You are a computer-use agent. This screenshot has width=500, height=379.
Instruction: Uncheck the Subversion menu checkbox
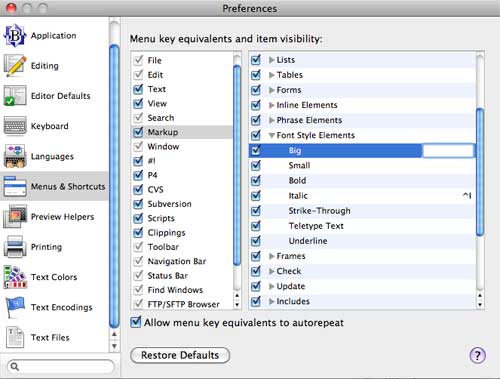138,204
